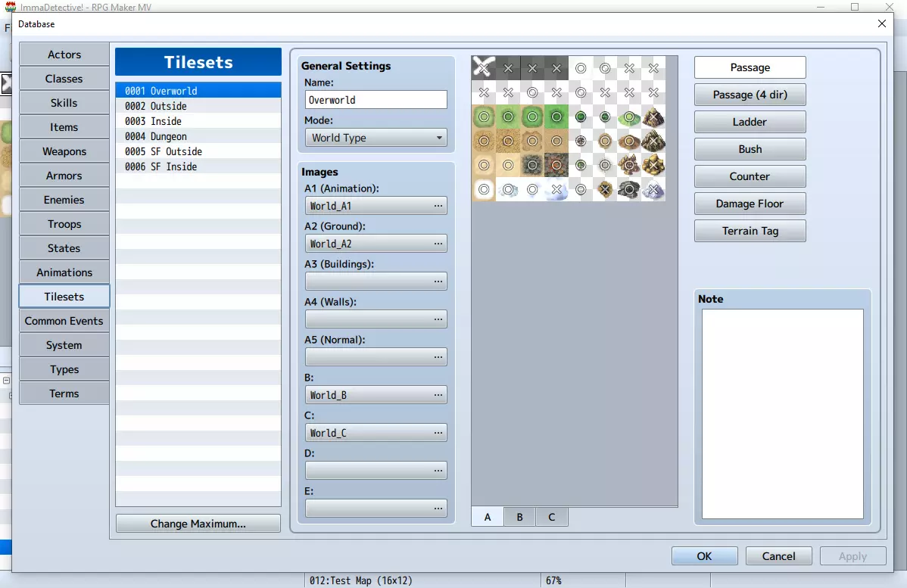
Task: Click the Name field containing Overworld
Action: point(376,100)
